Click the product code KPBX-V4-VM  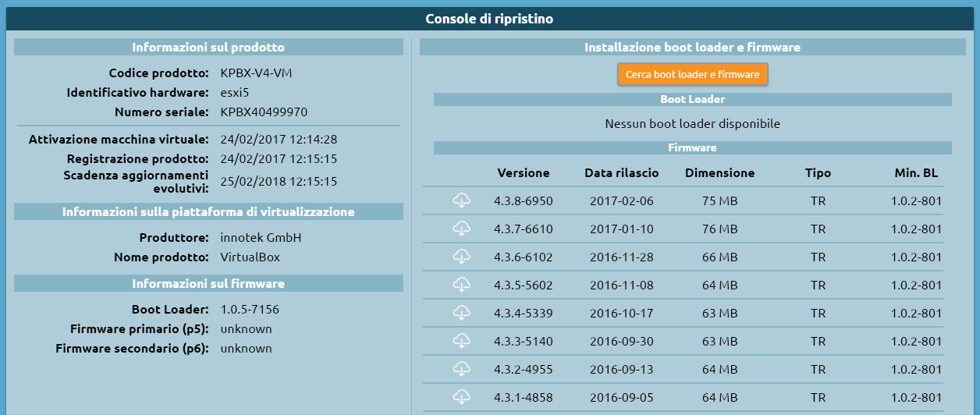tap(256, 73)
